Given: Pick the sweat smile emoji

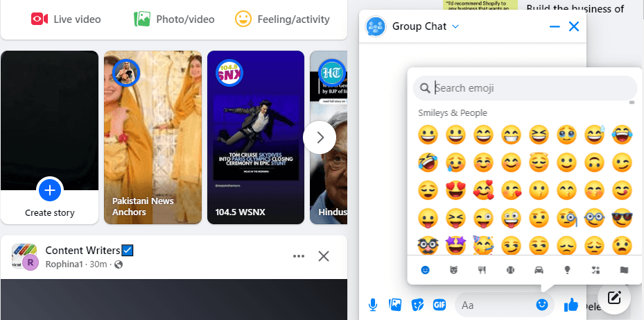Looking at the screenshot, I should coord(594,135).
